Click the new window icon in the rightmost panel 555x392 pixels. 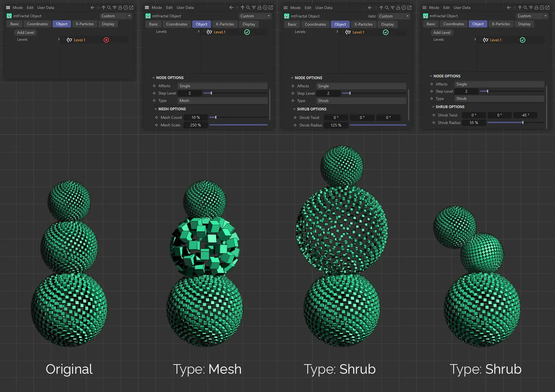(547, 8)
